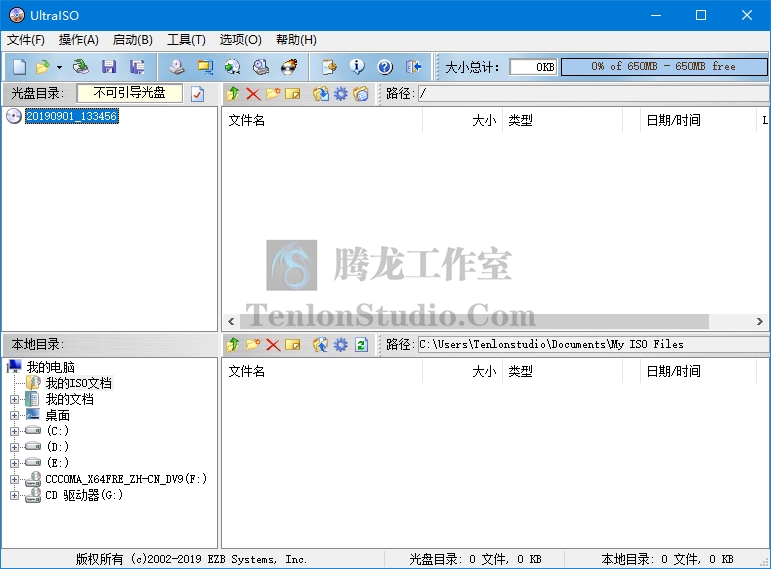This screenshot has width=771, height=569.
Task: Sort disc list by 类型 column header
Action: 563,120
